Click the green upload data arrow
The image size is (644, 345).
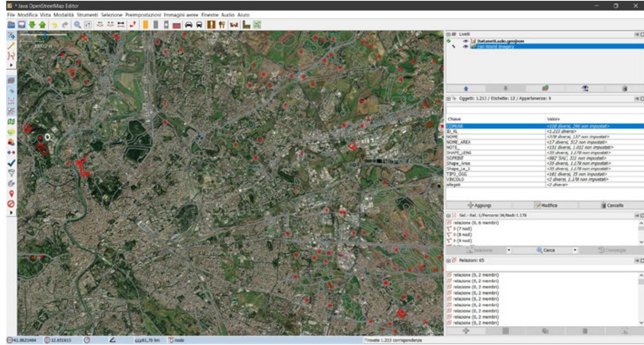[42, 25]
